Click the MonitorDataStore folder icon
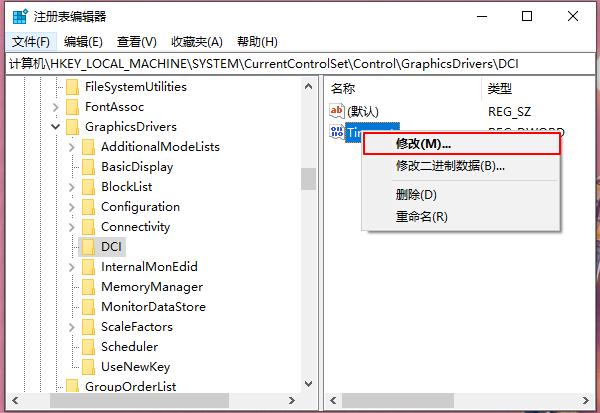 [x=88, y=307]
